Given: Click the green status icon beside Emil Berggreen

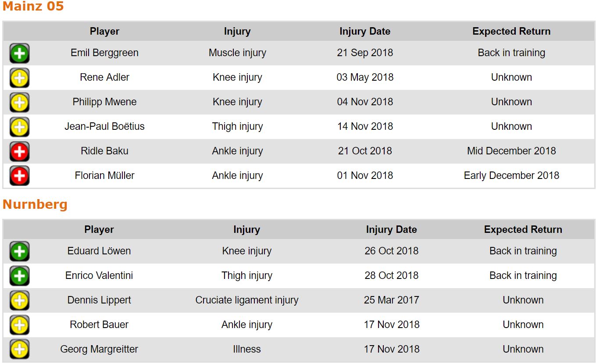Looking at the screenshot, I should coord(19,54).
